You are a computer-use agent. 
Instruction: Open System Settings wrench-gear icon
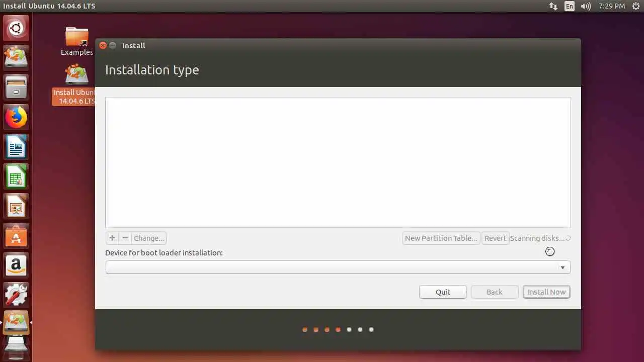tap(16, 295)
